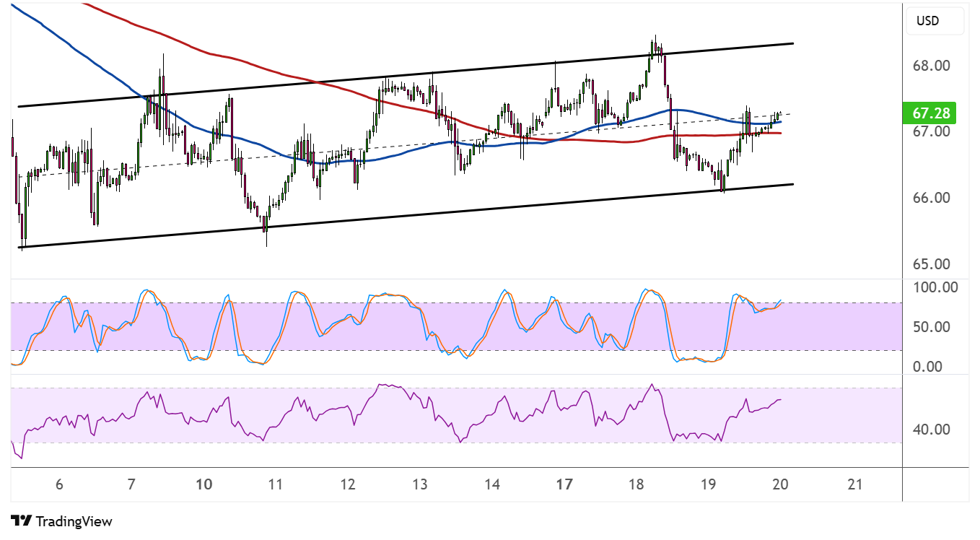Click the 100.00 stochastic scale label
The width and height of the screenshot is (980, 540).
pos(935,287)
